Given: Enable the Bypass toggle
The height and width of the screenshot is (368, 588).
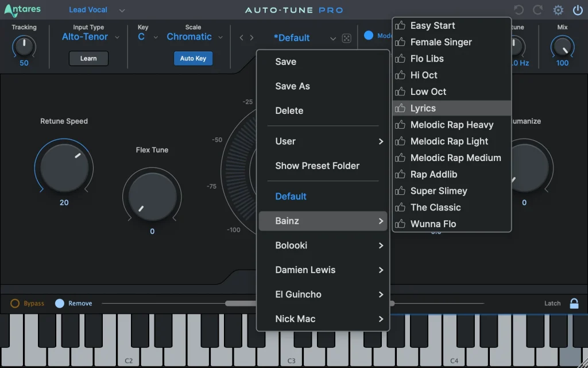Looking at the screenshot, I should pyautogui.click(x=15, y=303).
